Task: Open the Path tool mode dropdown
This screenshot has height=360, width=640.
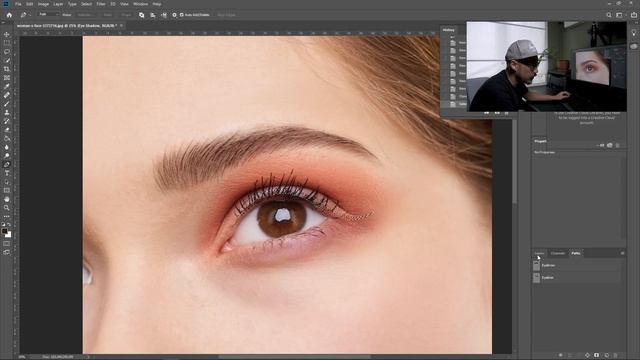Action: point(49,15)
